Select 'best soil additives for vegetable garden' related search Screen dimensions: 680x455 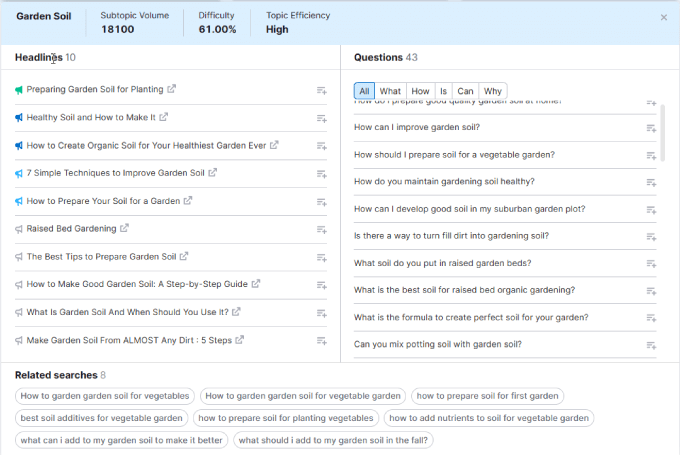101,418
